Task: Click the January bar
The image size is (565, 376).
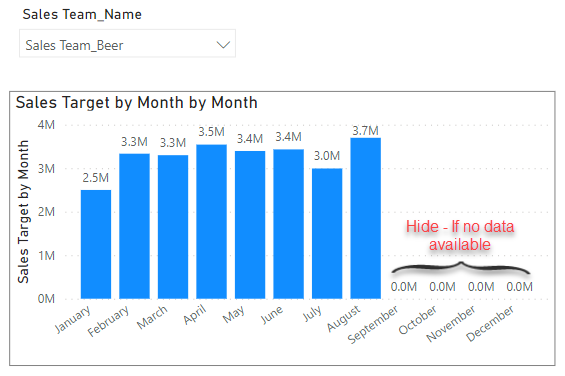Action: click(96, 244)
